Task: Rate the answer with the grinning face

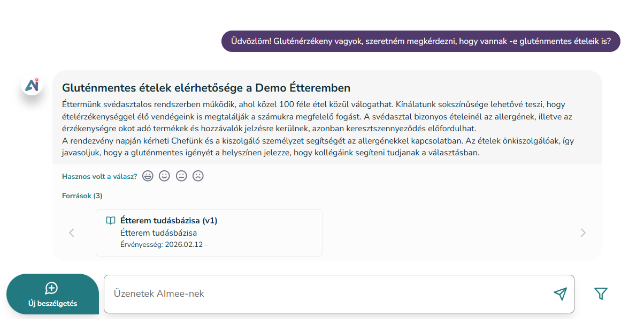Action: (x=148, y=176)
